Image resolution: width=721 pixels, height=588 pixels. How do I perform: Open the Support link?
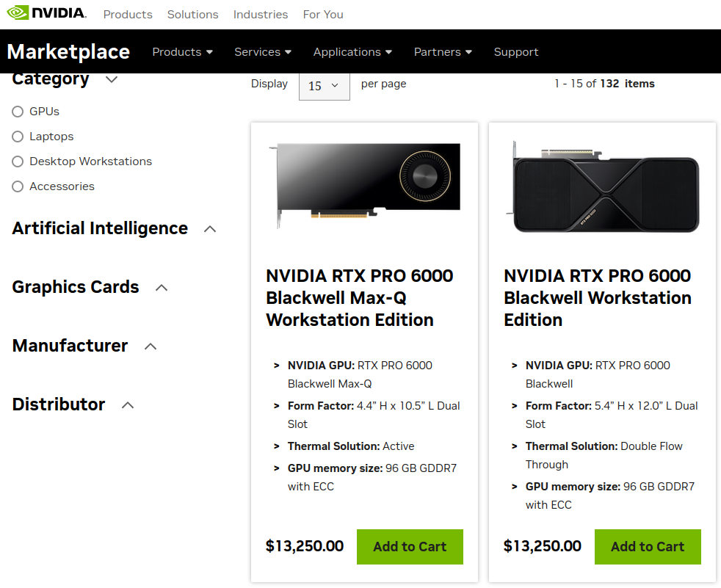[x=516, y=52]
